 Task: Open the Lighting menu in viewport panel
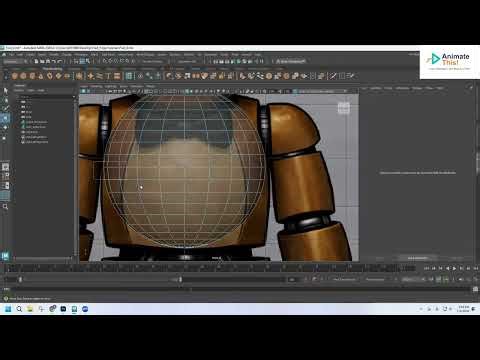110,86
